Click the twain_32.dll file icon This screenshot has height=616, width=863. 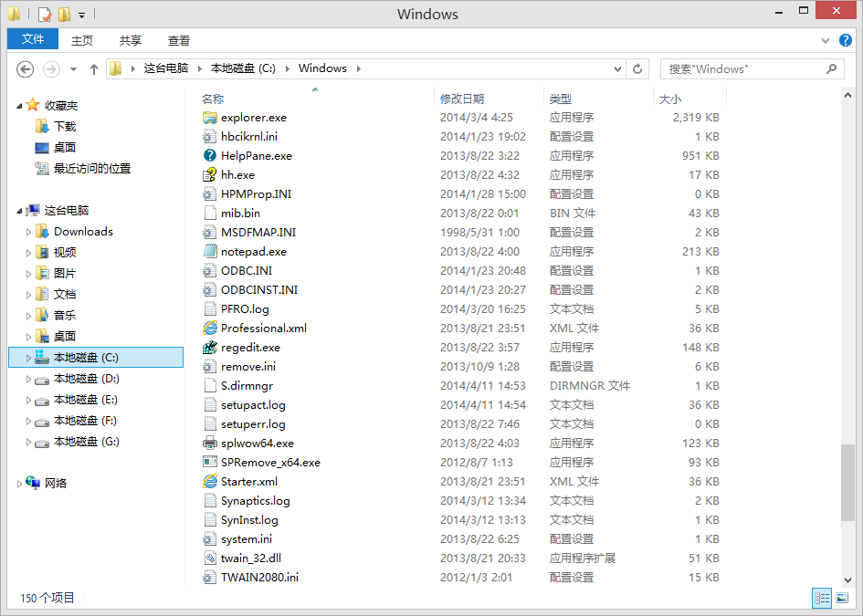pyautogui.click(x=210, y=559)
